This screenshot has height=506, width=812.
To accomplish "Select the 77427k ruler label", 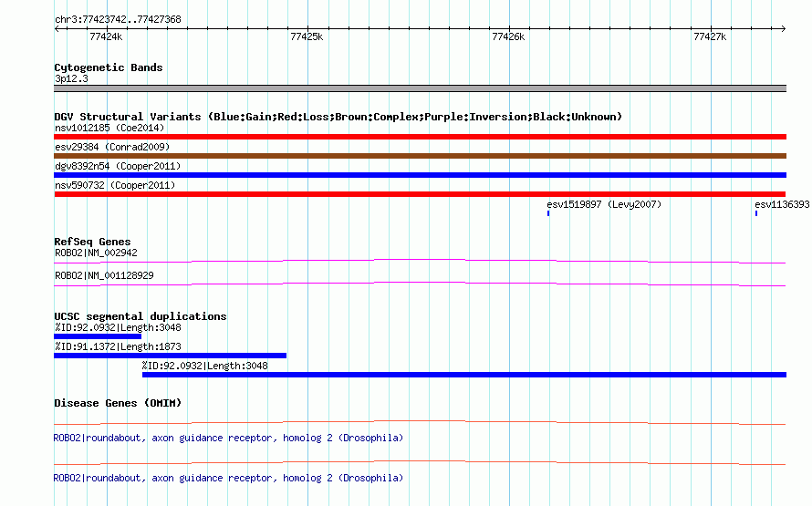I will (x=710, y=36).
